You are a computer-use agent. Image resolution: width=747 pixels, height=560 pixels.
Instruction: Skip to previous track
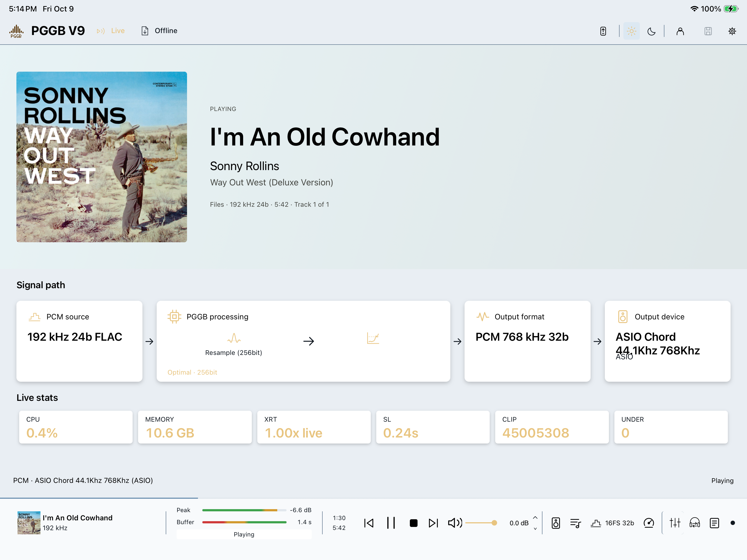369,523
